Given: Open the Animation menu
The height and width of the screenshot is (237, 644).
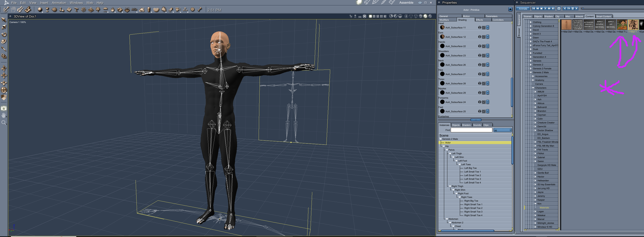Looking at the screenshot, I should [x=59, y=3].
